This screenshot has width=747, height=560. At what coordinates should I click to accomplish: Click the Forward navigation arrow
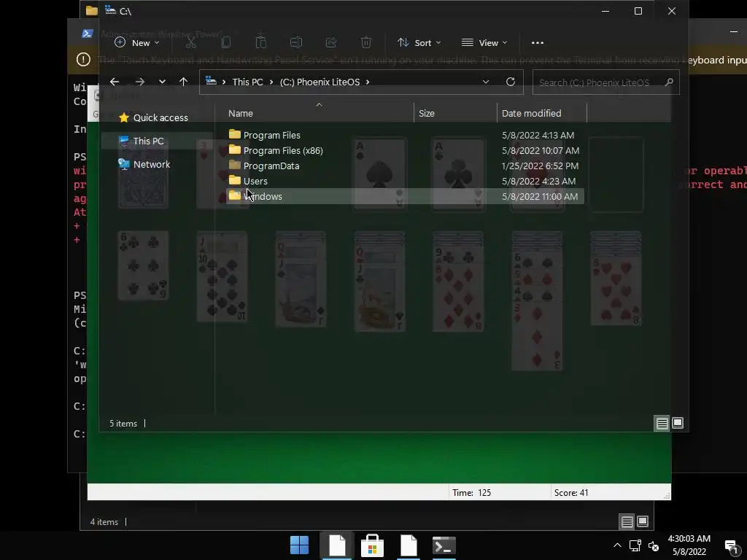pyautogui.click(x=139, y=82)
